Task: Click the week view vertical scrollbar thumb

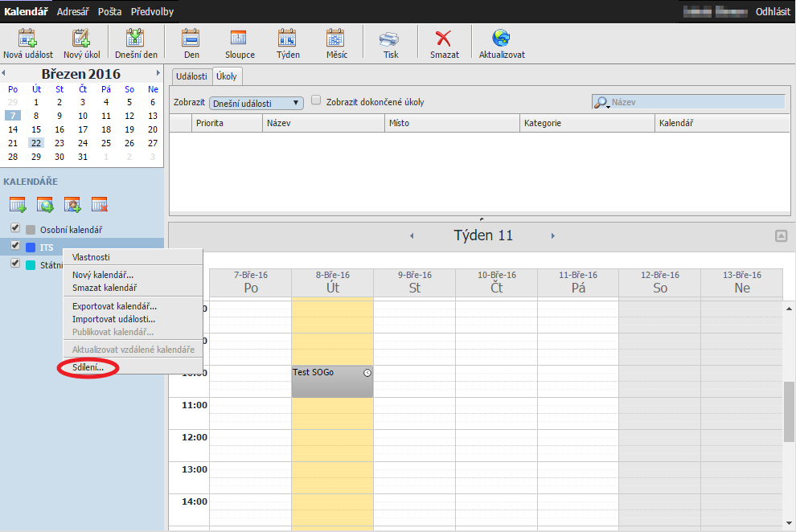Action: click(789, 411)
